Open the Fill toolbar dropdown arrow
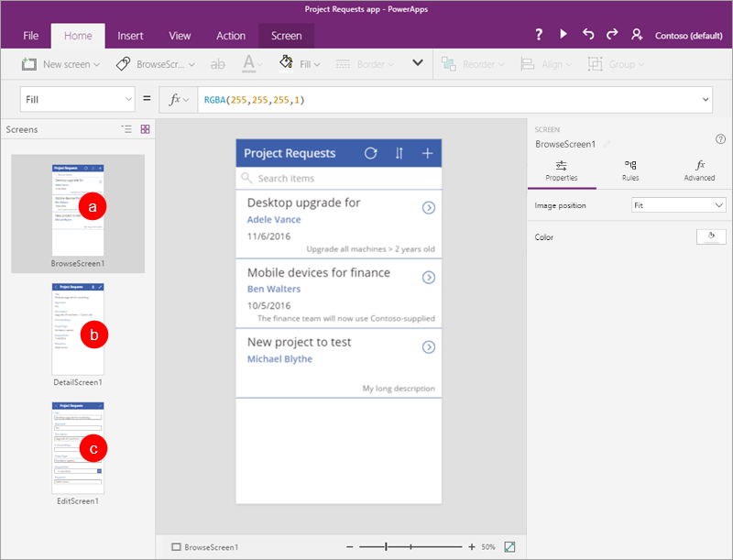 [317, 64]
